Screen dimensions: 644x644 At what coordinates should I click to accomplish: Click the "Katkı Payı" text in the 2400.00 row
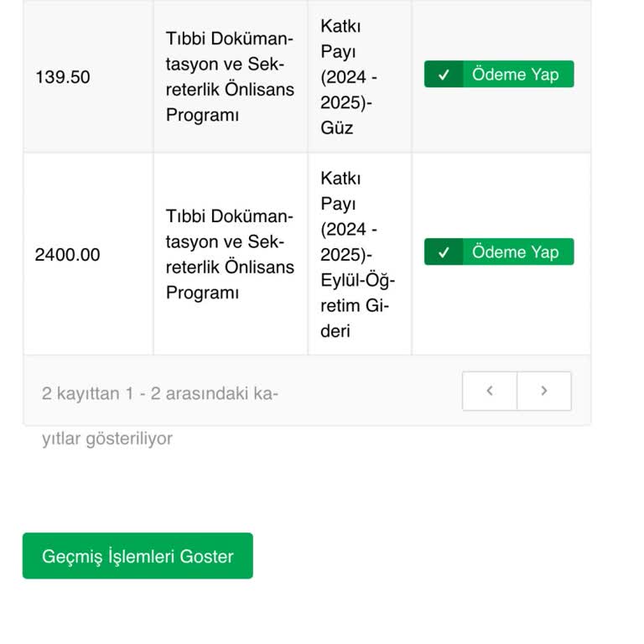click(x=340, y=190)
